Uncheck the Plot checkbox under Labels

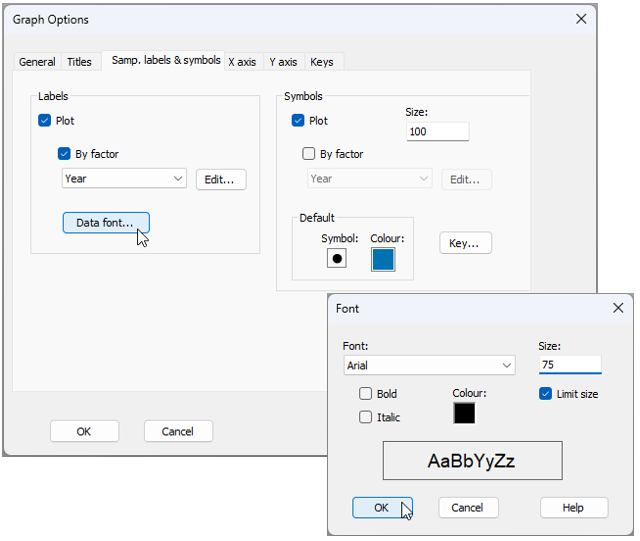pos(45,121)
